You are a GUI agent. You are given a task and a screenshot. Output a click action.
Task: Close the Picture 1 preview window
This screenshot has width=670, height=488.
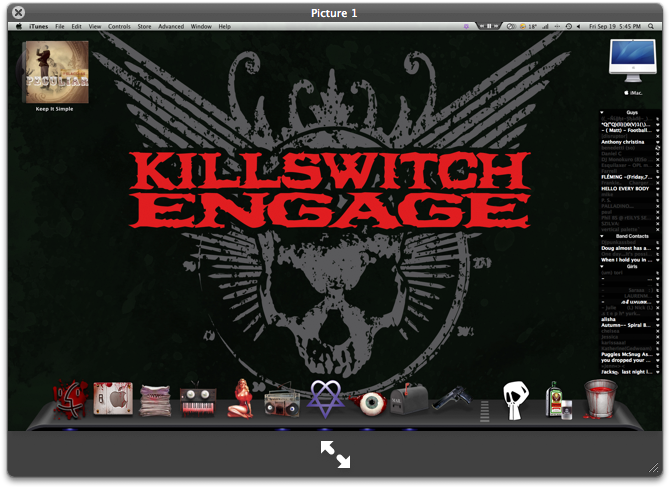18,12
